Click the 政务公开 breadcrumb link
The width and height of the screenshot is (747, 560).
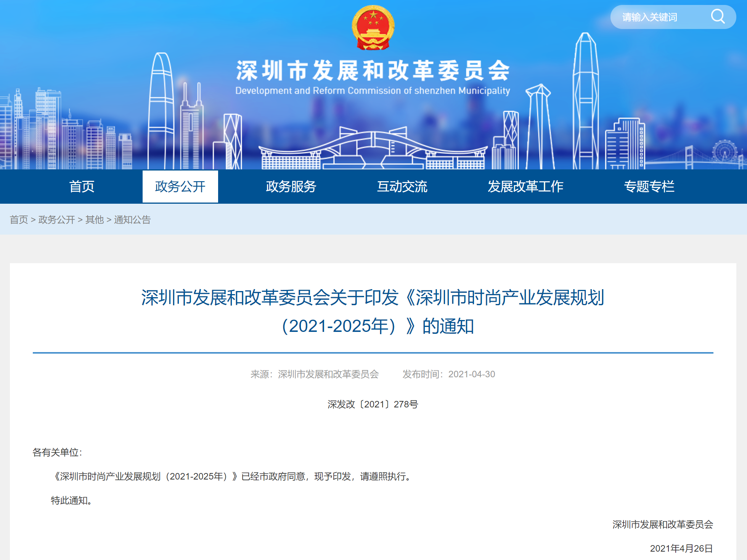[x=56, y=220]
